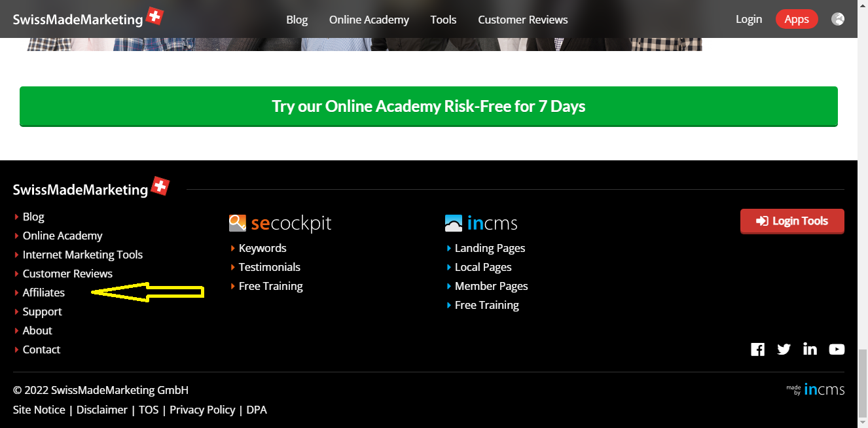Open Blog in the top navigation

[x=297, y=20]
